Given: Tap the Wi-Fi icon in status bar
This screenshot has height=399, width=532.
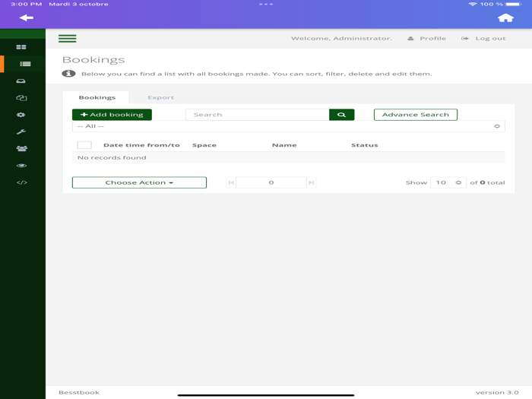Looking at the screenshot, I should click(473, 4).
